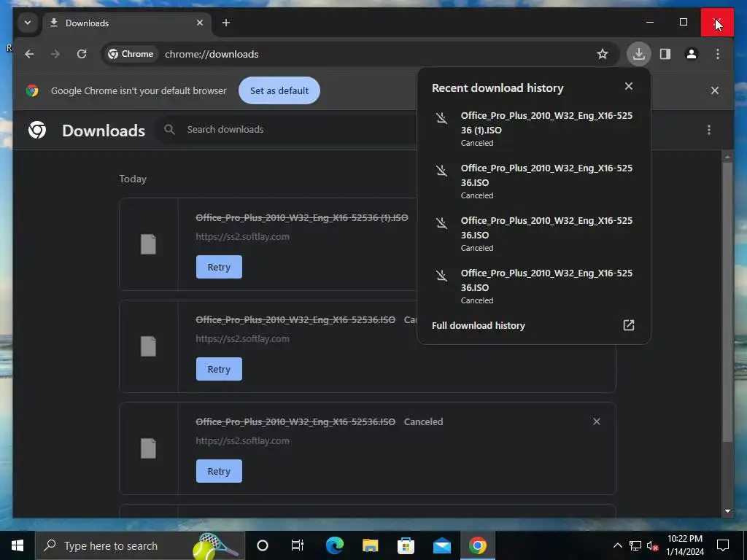Launch Microsoft Edge from taskbar
The width and height of the screenshot is (747, 560).
coord(335,545)
